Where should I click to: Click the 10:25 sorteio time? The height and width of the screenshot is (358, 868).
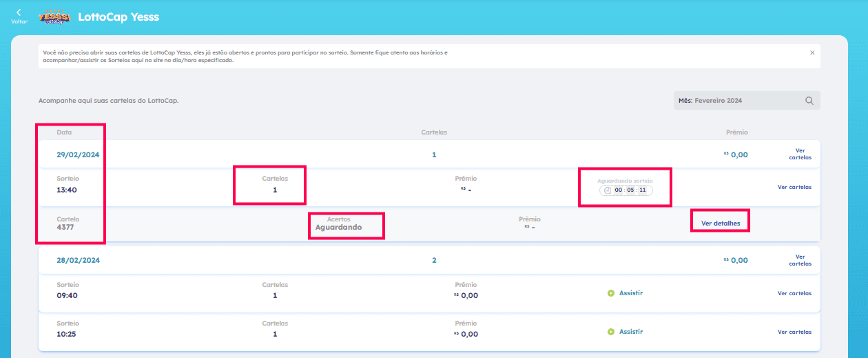tap(66, 334)
